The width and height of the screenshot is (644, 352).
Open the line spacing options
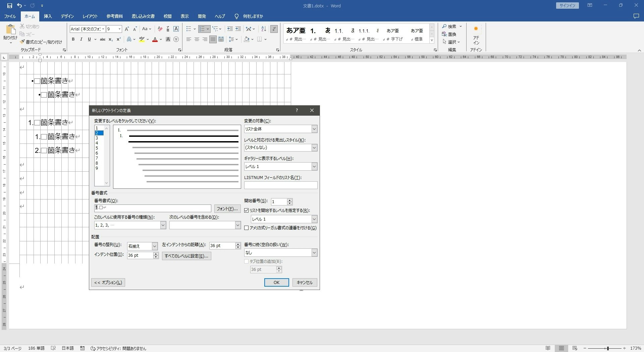[231, 39]
